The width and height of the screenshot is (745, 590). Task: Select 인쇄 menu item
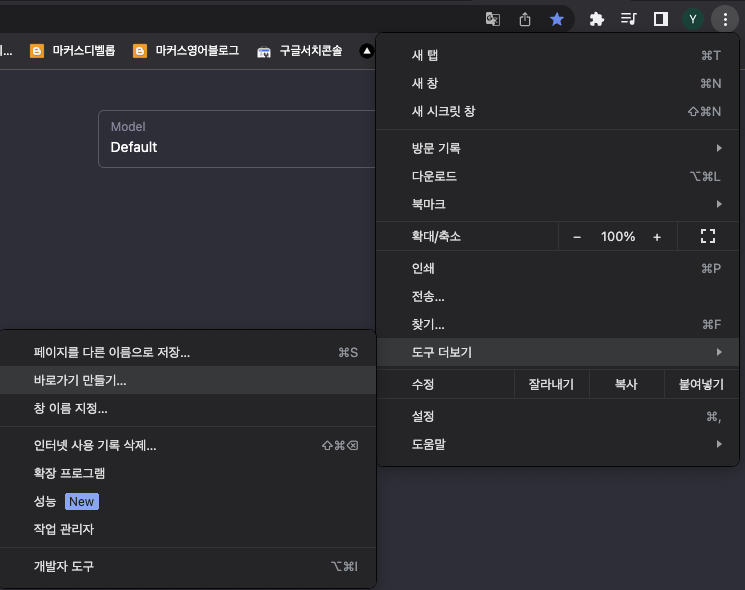[x=558, y=268]
